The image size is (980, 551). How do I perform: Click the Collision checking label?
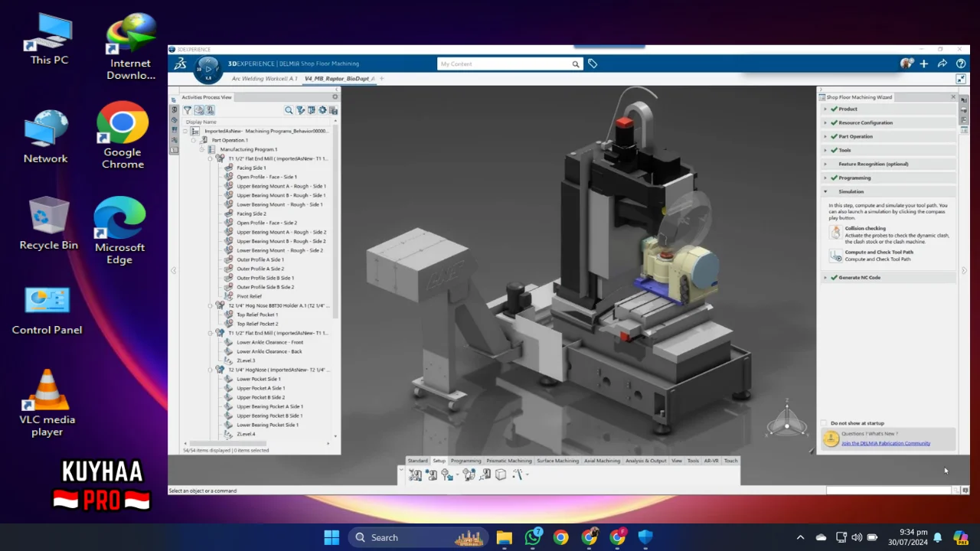coord(865,228)
